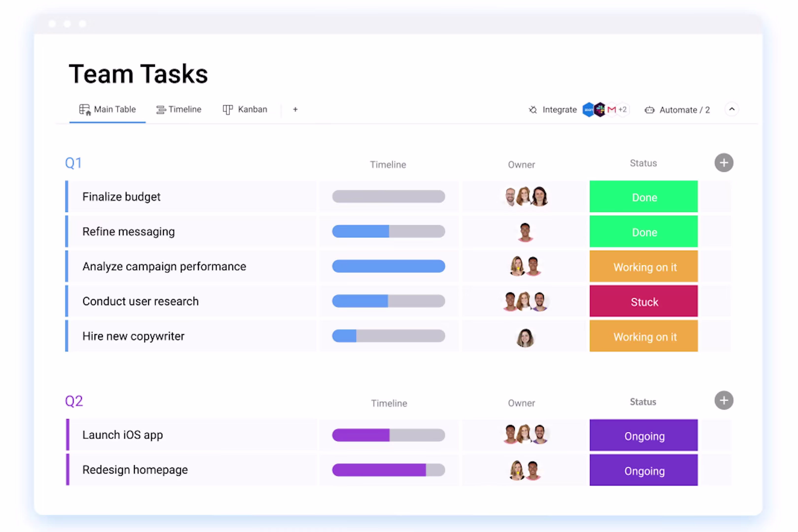This screenshot has height=532, width=798.
Task: Add column with Q1 plus icon
Action: (724, 163)
